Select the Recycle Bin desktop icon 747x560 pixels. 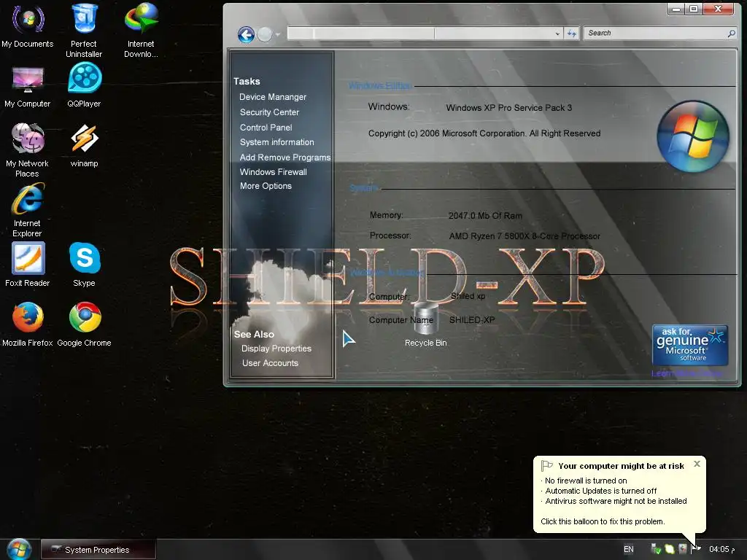tap(425, 324)
